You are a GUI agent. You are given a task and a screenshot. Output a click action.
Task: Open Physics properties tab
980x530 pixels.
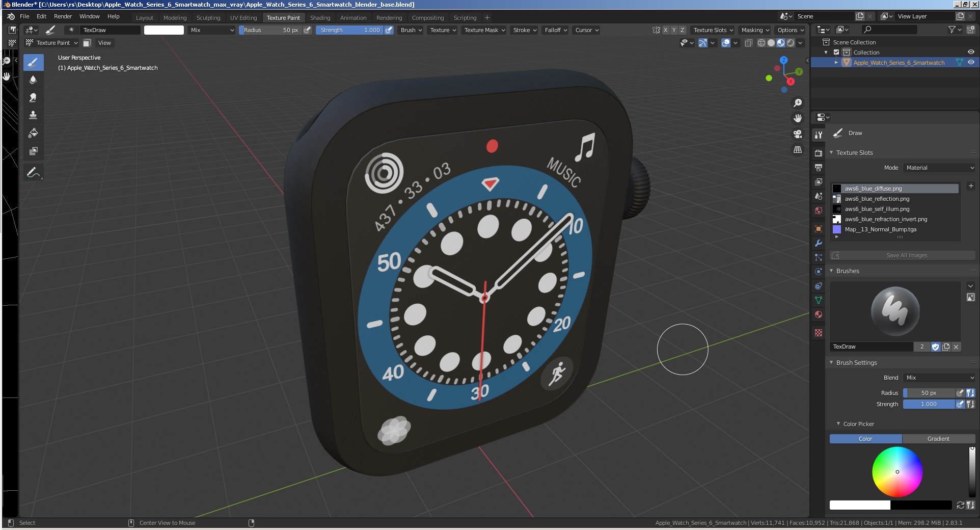pos(819,272)
